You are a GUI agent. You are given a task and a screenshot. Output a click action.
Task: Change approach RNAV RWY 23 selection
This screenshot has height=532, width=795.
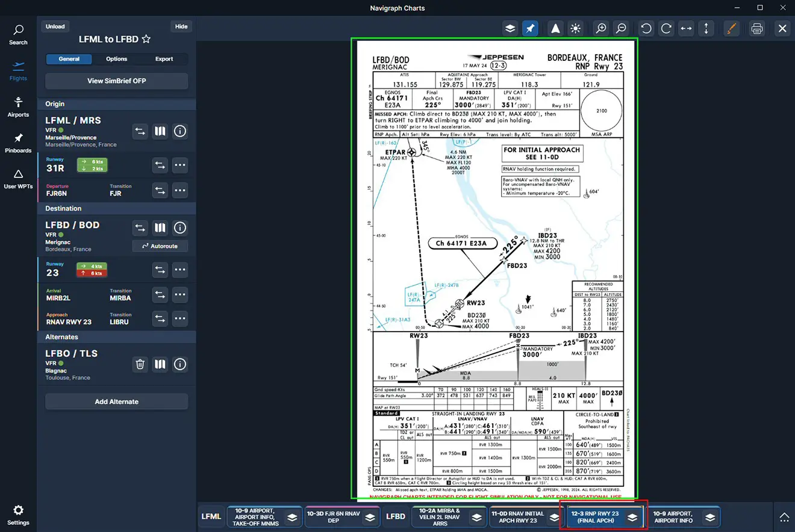[x=160, y=318]
